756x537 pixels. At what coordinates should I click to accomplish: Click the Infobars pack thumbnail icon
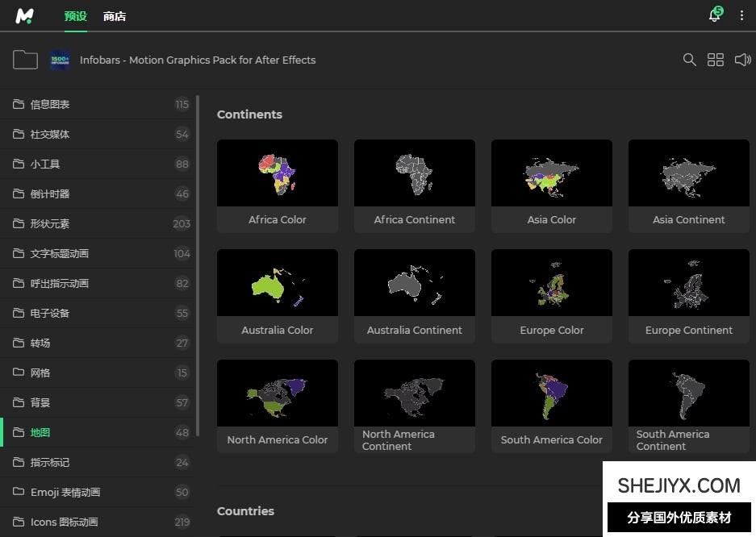tap(60, 60)
